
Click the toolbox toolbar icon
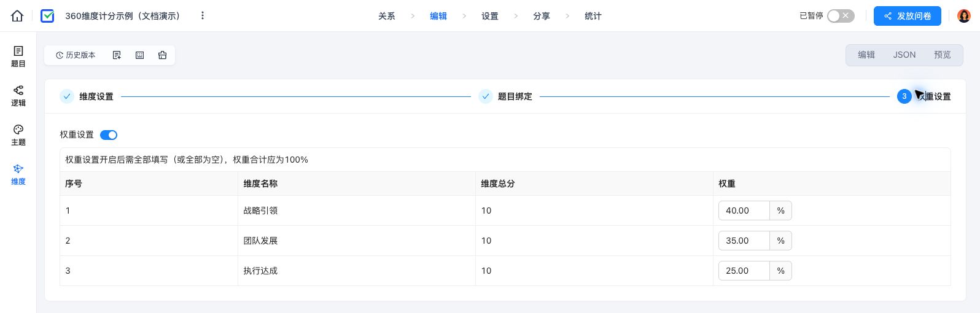point(162,55)
